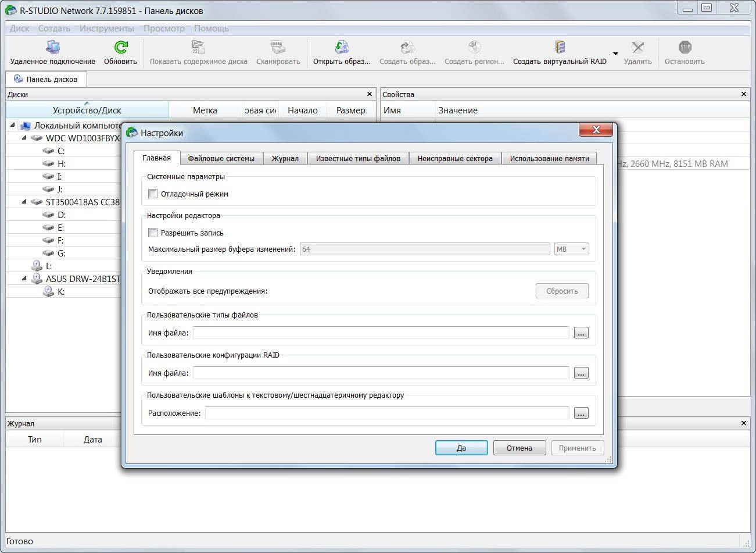Click Создать виртуальный RAID icon
Viewport: 756px width, 553px height.
click(x=560, y=47)
